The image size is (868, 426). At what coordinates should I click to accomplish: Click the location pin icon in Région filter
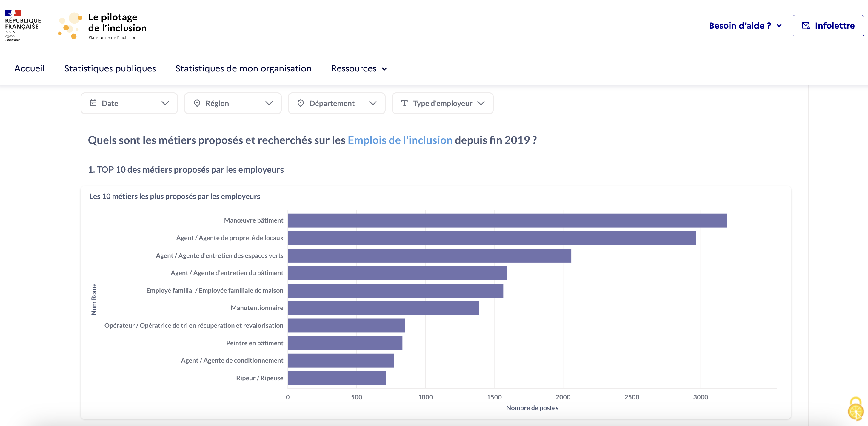[197, 103]
